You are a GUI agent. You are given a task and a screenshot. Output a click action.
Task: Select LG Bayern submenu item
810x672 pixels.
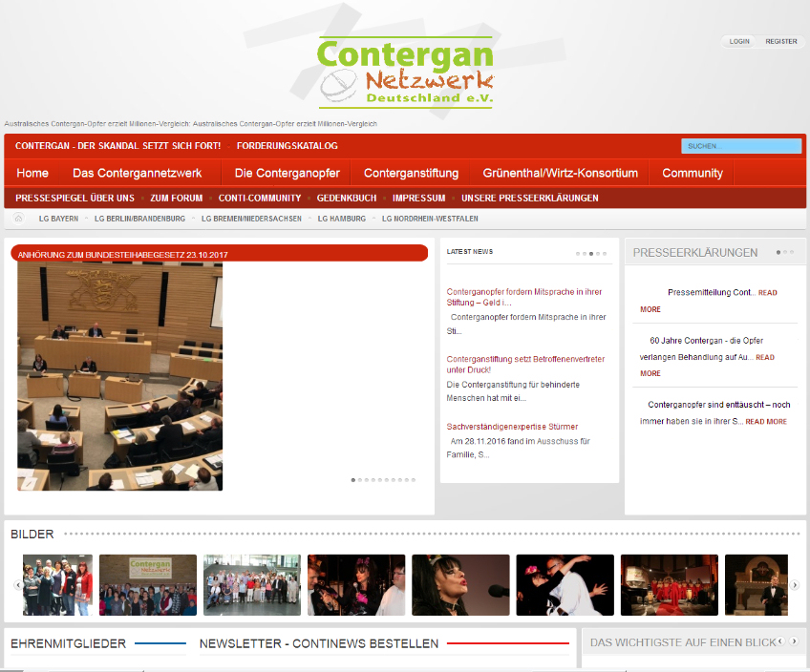pos(58,219)
